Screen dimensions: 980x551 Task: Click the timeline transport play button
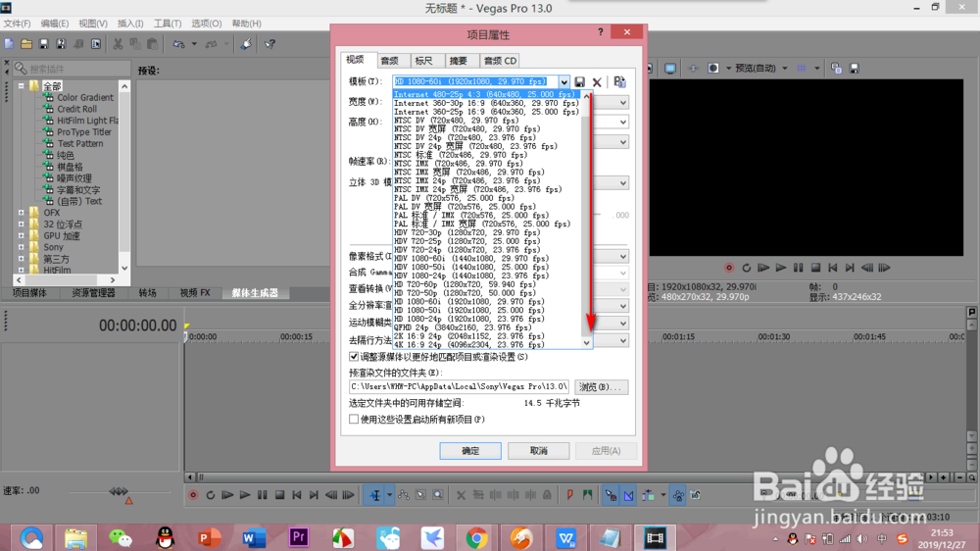click(x=245, y=495)
